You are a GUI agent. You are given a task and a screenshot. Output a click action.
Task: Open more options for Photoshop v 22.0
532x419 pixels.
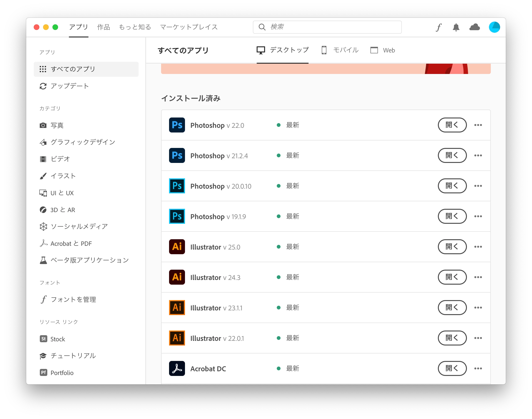[478, 125]
